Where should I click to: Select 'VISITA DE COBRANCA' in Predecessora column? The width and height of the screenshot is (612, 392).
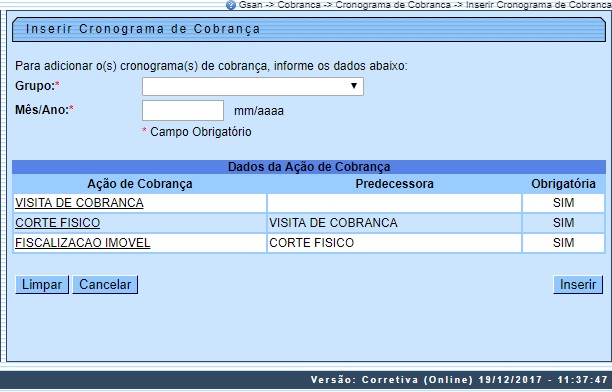point(333,223)
